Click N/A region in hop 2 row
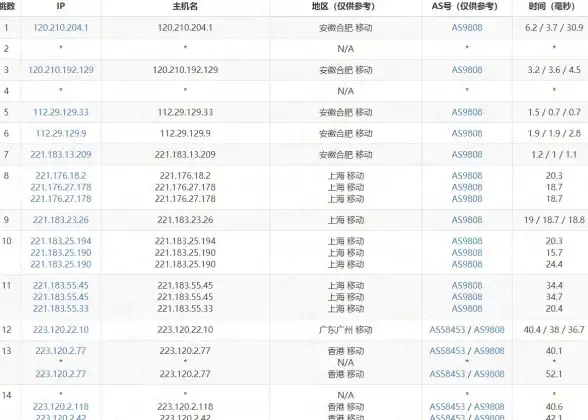 pos(345,49)
